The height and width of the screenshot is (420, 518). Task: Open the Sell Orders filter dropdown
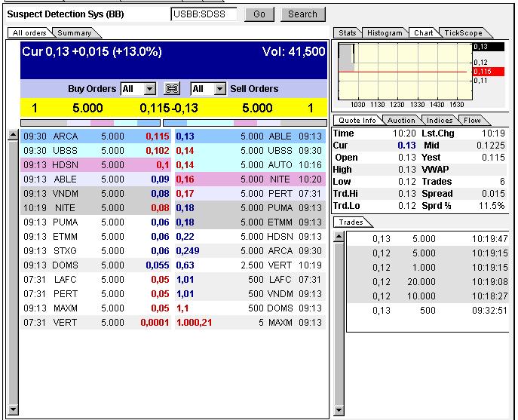(219, 89)
